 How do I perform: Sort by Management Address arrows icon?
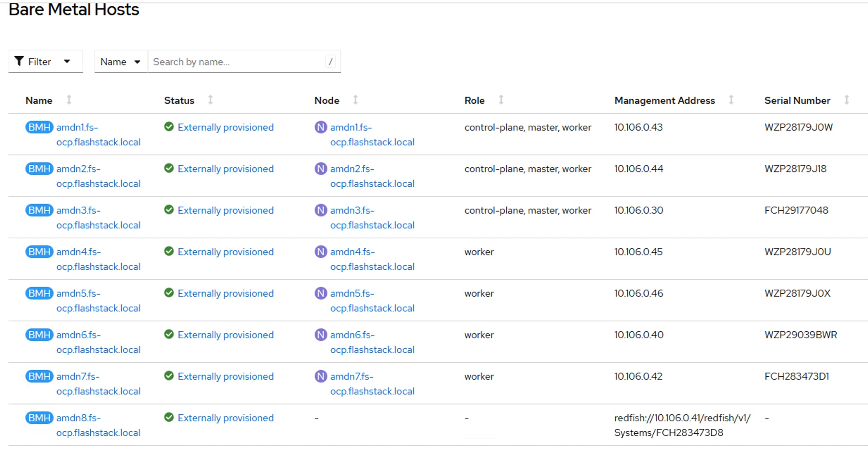731,100
